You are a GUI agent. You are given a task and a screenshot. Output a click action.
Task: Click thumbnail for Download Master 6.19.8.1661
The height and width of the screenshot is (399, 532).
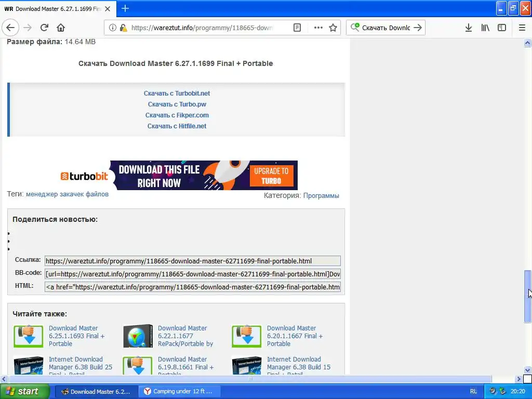pyautogui.click(x=137, y=365)
